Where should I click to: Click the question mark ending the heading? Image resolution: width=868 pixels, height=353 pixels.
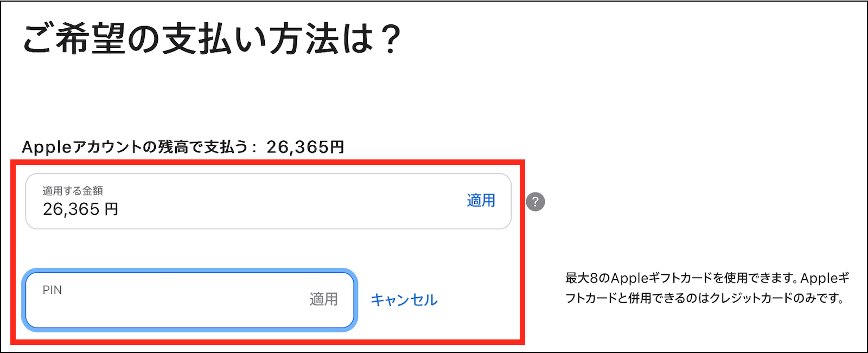390,40
